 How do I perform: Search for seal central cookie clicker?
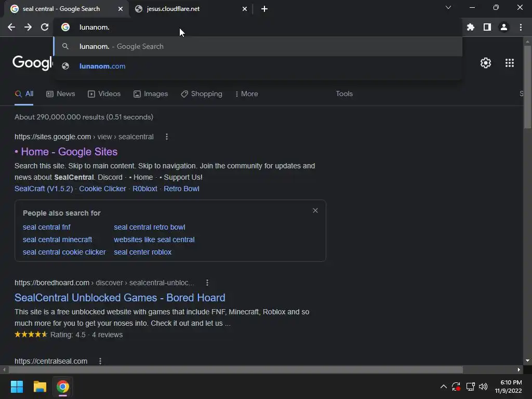(x=64, y=252)
